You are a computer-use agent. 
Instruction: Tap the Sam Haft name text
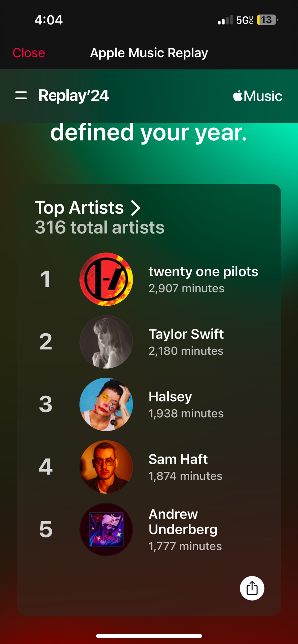click(178, 459)
